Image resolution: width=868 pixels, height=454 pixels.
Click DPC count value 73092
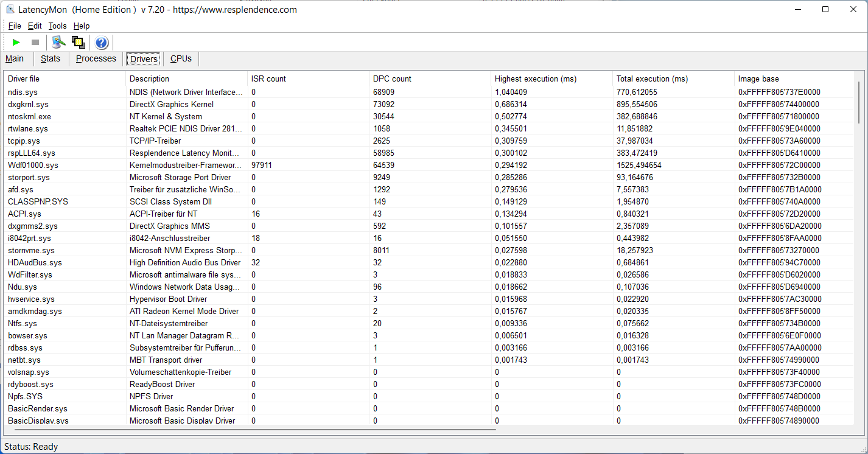(x=383, y=104)
